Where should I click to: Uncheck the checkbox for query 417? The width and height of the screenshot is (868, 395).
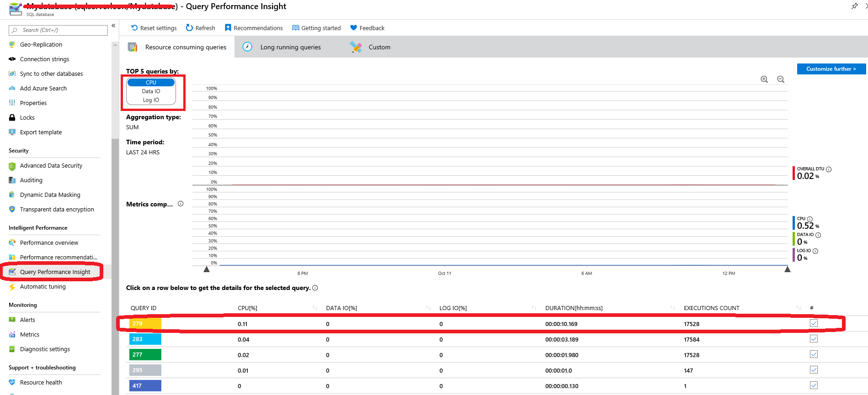tap(814, 385)
